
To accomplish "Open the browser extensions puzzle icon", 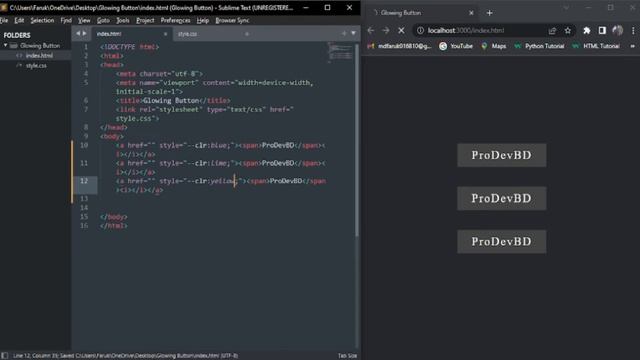I will pyautogui.click(x=587, y=31).
